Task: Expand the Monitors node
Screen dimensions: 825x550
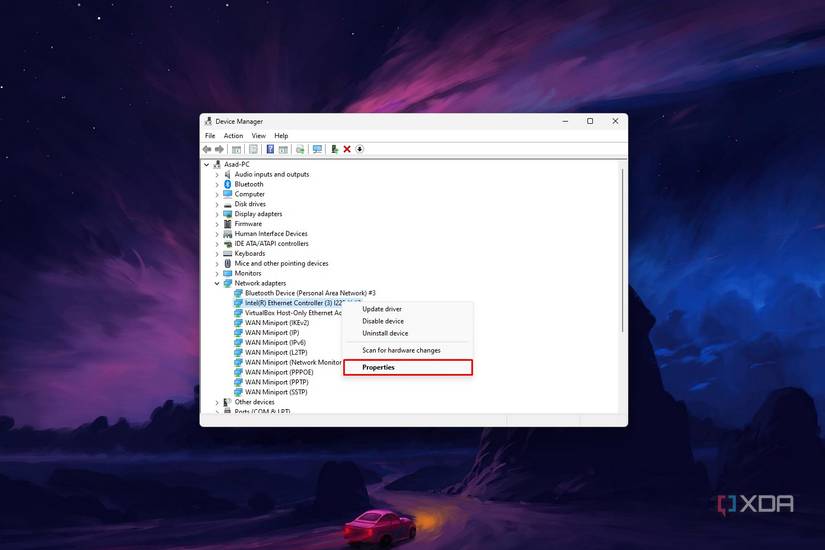Action: click(x=217, y=274)
